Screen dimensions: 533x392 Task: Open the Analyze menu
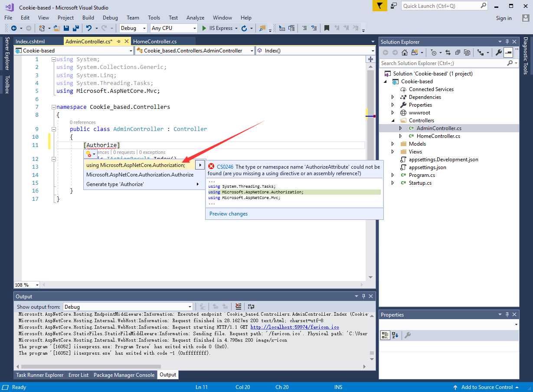195,18
